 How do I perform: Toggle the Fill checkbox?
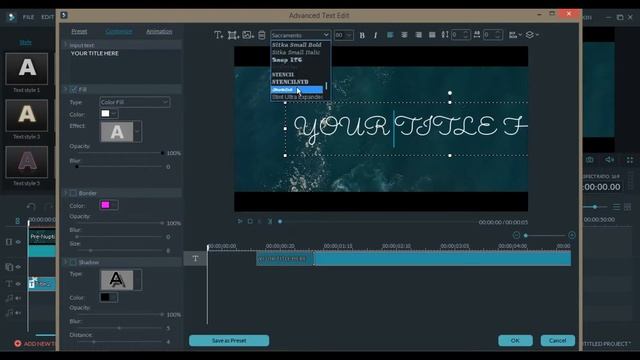73,89
